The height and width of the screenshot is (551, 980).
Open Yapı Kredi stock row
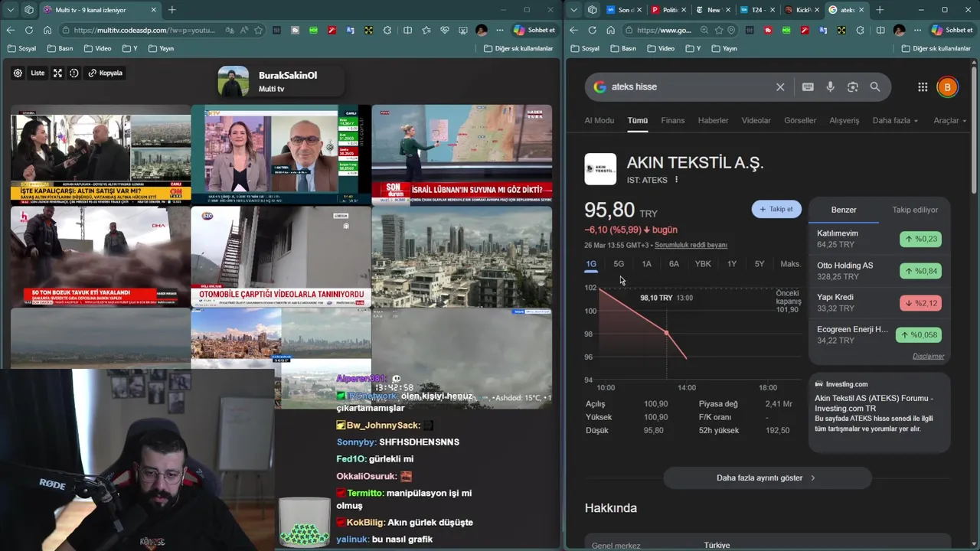tap(879, 303)
